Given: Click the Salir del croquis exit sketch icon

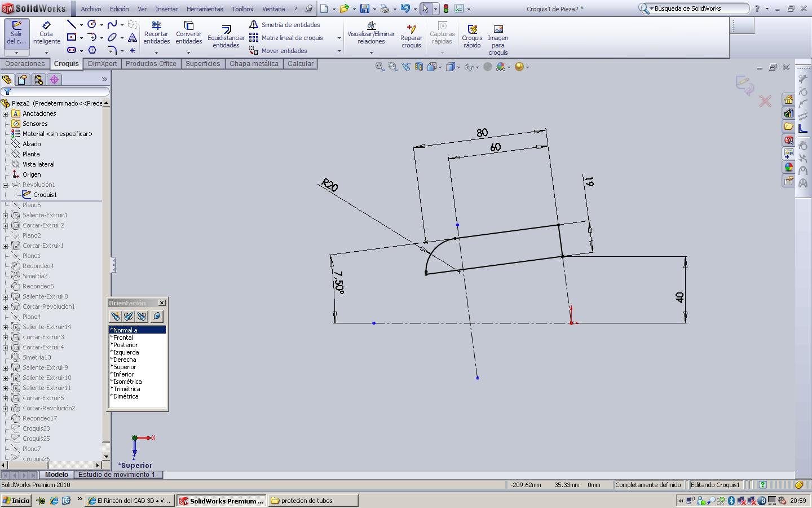Looking at the screenshot, I should click(16, 33).
